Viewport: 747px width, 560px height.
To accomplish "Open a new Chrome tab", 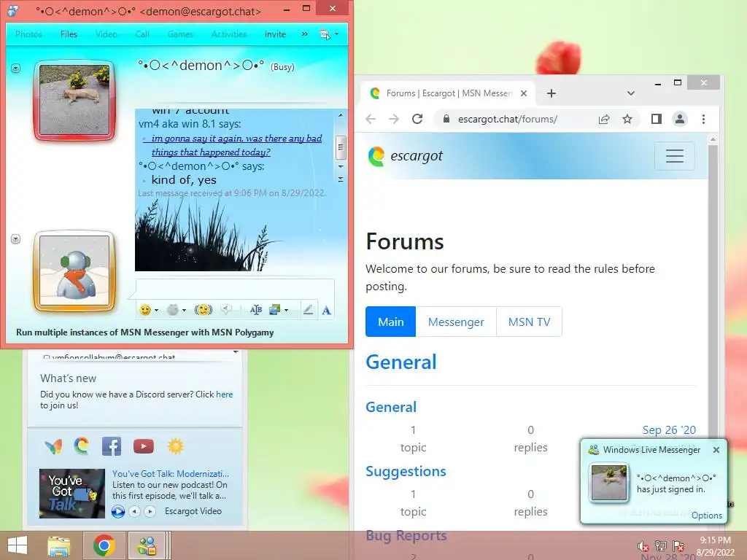I will (x=551, y=93).
